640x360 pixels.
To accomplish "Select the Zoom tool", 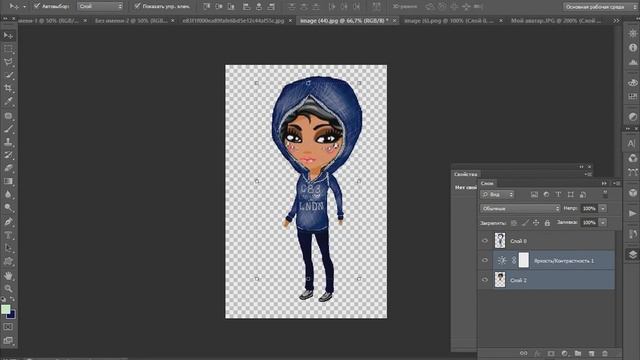I will (x=8, y=289).
